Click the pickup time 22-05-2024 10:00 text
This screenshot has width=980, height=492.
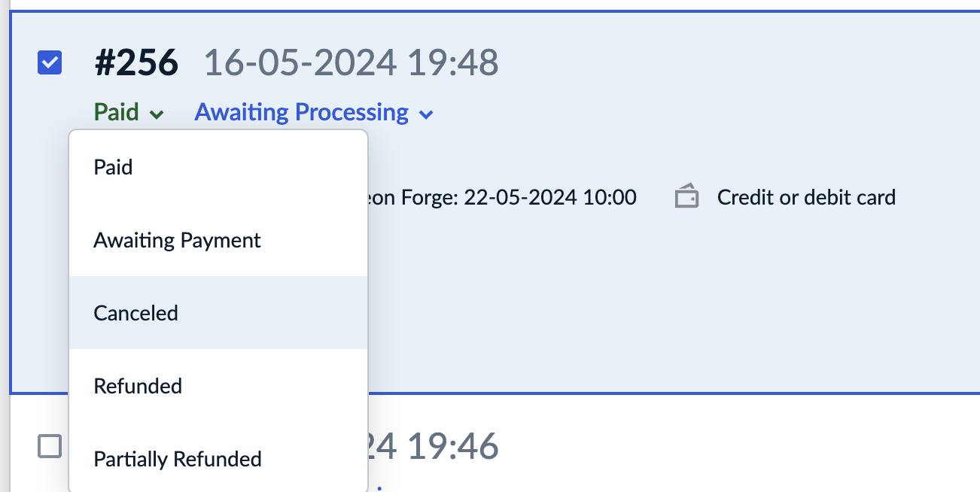(550, 198)
